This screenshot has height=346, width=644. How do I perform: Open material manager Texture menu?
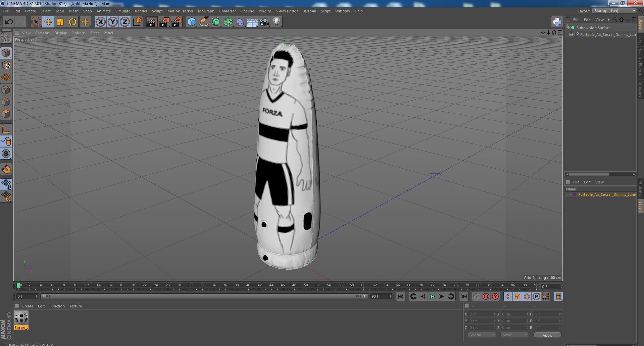[76, 306]
